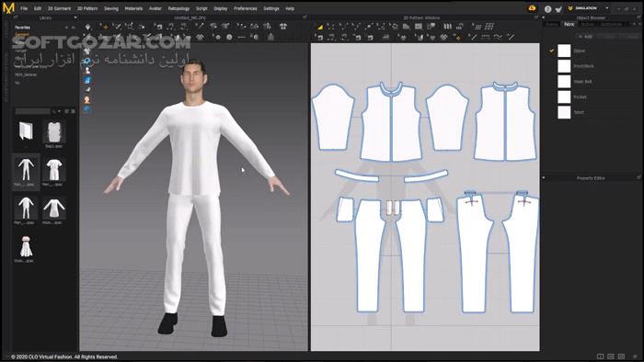Click the slanted grid icon ending 2D toolbar row
The width and height of the screenshot is (644, 362).
[489, 27]
